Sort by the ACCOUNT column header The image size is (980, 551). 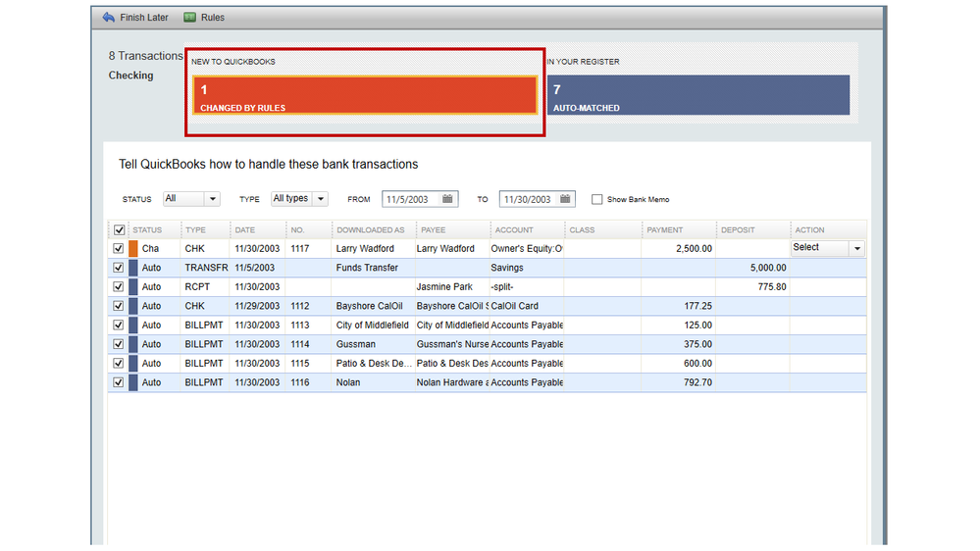(x=514, y=229)
